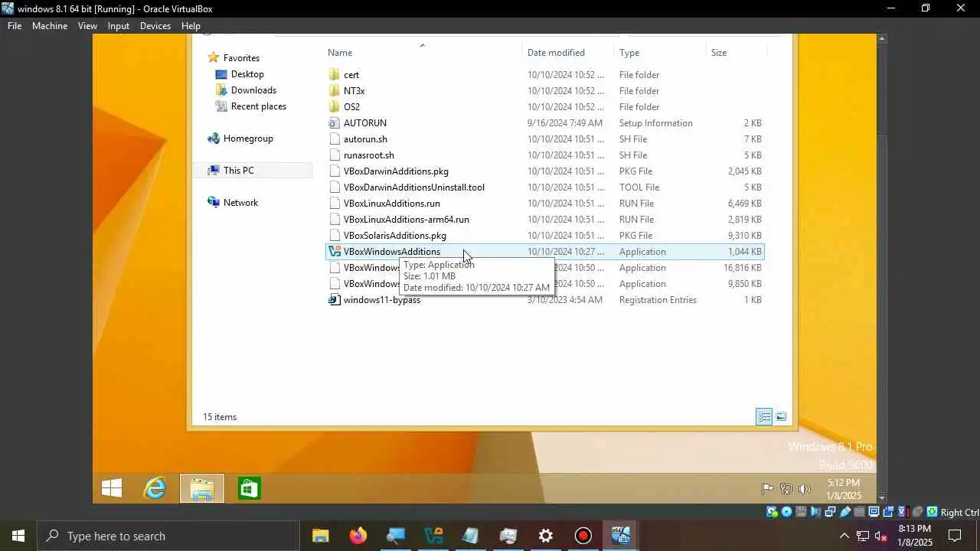Launch Firefox from host taskbar
Screen dimensions: 980x551
point(358,536)
